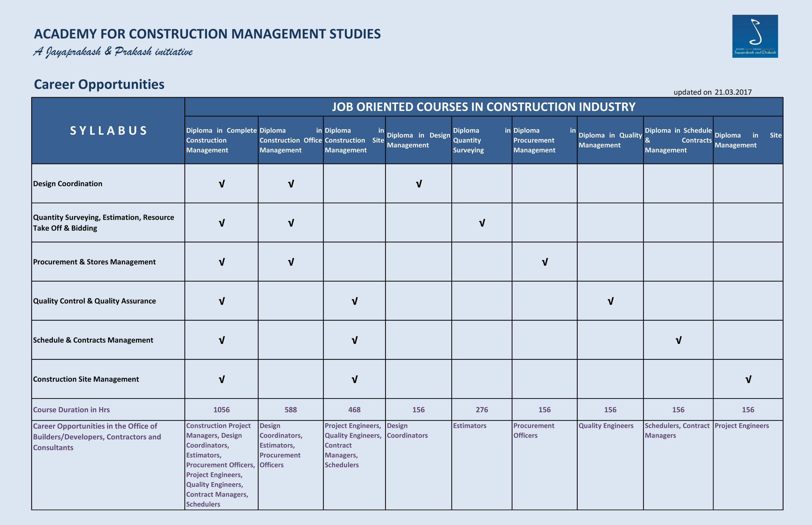Toggle the checkmark for Design Coordination under Diploma in Design Management
Screen dimensions: 812x525
click(x=419, y=184)
